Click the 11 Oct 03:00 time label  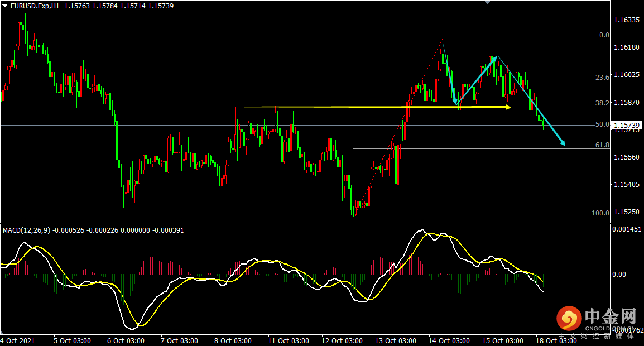(x=289, y=340)
